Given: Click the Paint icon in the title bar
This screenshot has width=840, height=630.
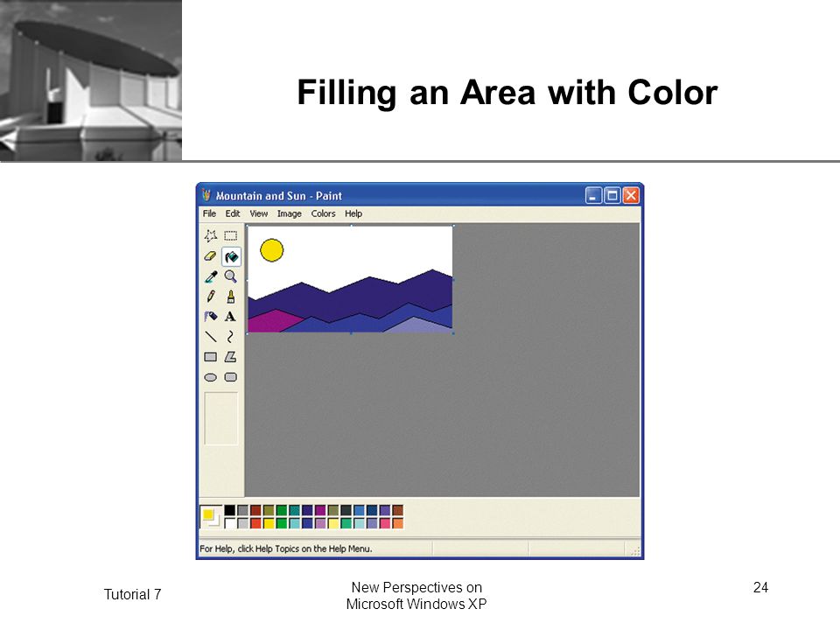Looking at the screenshot, I should (x=206, y=195).
